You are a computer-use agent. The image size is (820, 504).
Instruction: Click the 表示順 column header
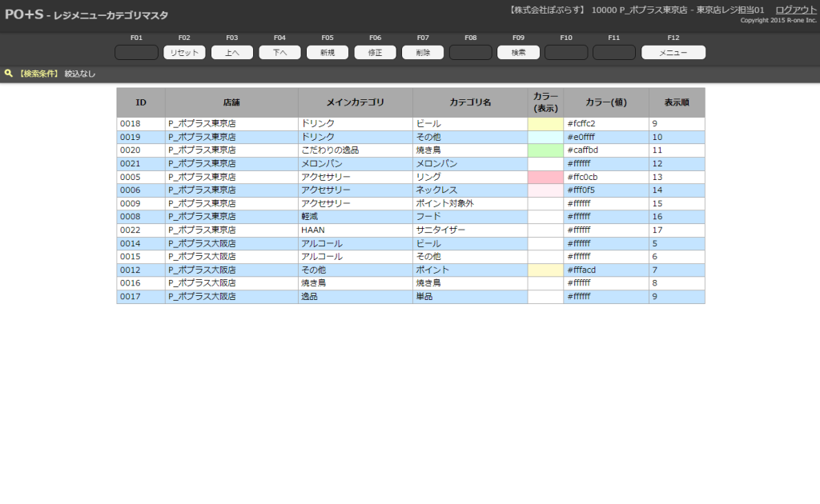click(x=676, y=102)
